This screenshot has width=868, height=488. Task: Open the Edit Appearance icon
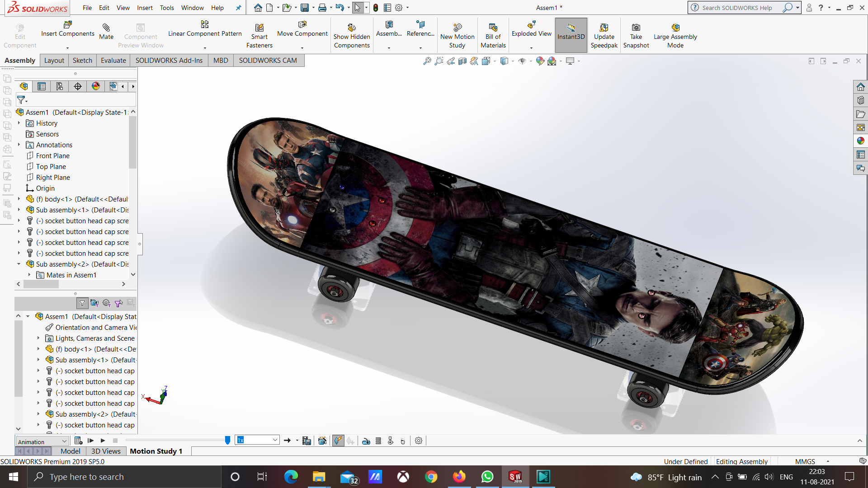coord(540,61)
